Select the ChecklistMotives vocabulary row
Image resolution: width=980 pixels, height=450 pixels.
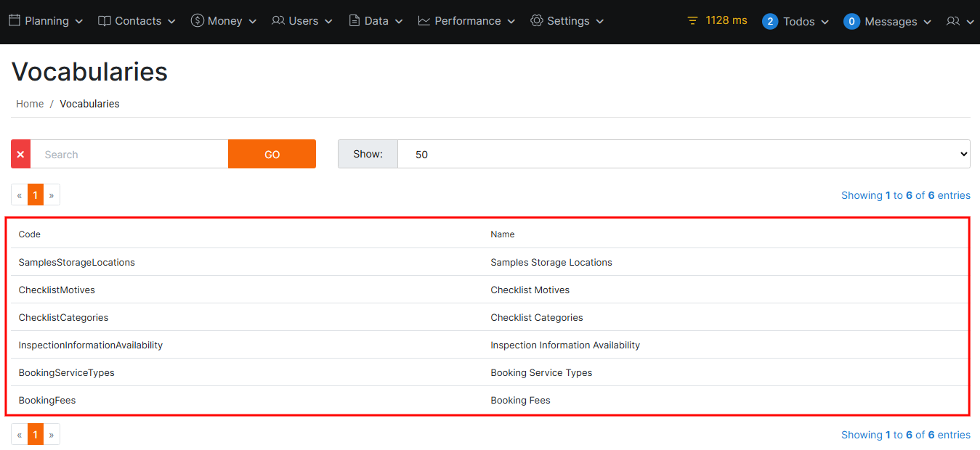click(57, 290)
